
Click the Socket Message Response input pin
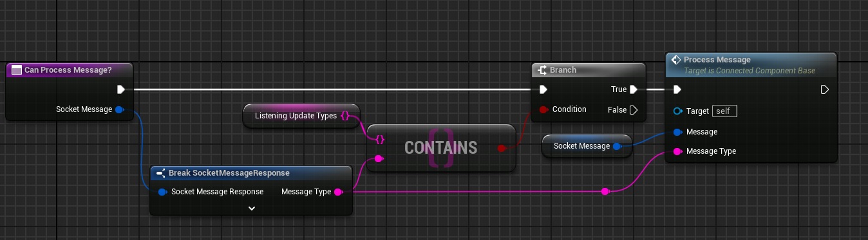click(x=162, y=192)
